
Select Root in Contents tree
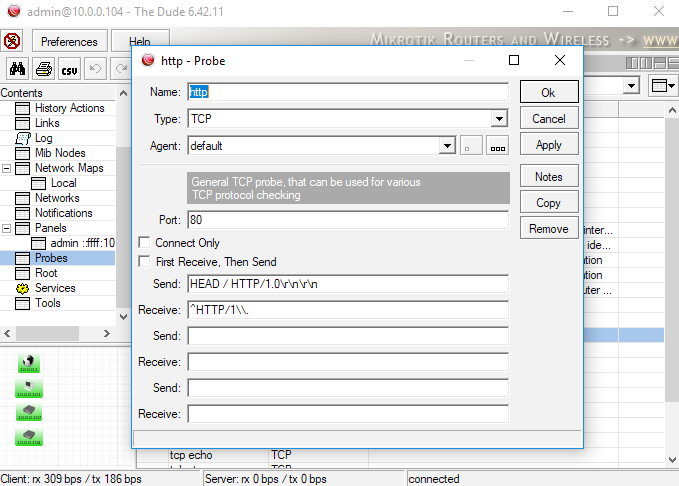click(x=46, y=273)
